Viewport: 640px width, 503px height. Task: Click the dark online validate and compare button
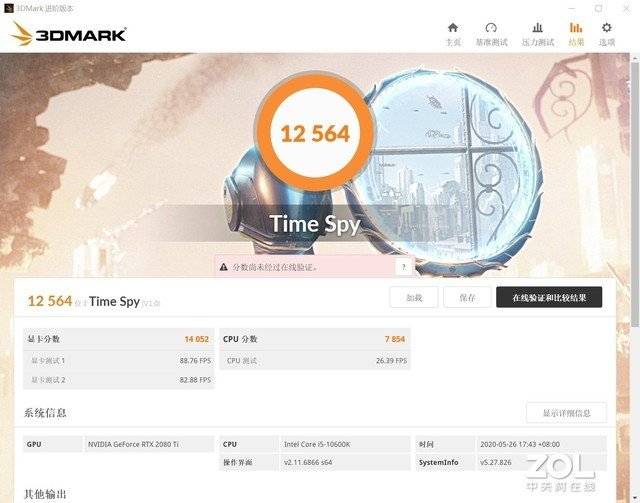(549, 298)
